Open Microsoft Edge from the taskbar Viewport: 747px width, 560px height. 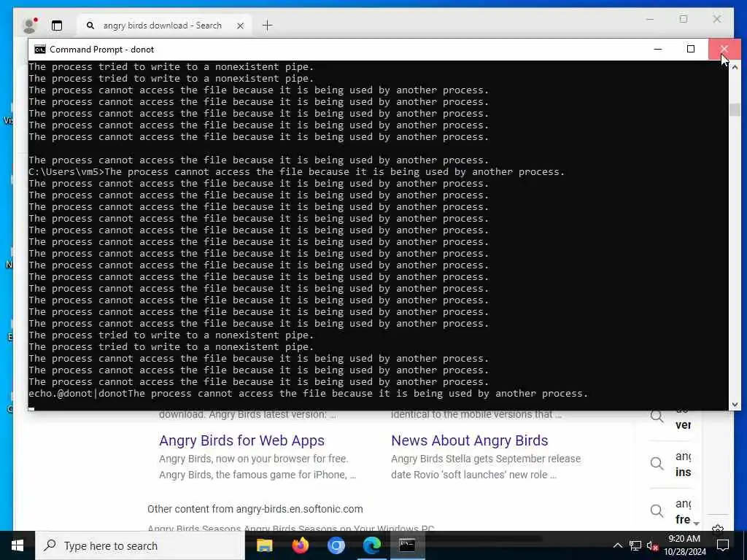tap(371, 545)
